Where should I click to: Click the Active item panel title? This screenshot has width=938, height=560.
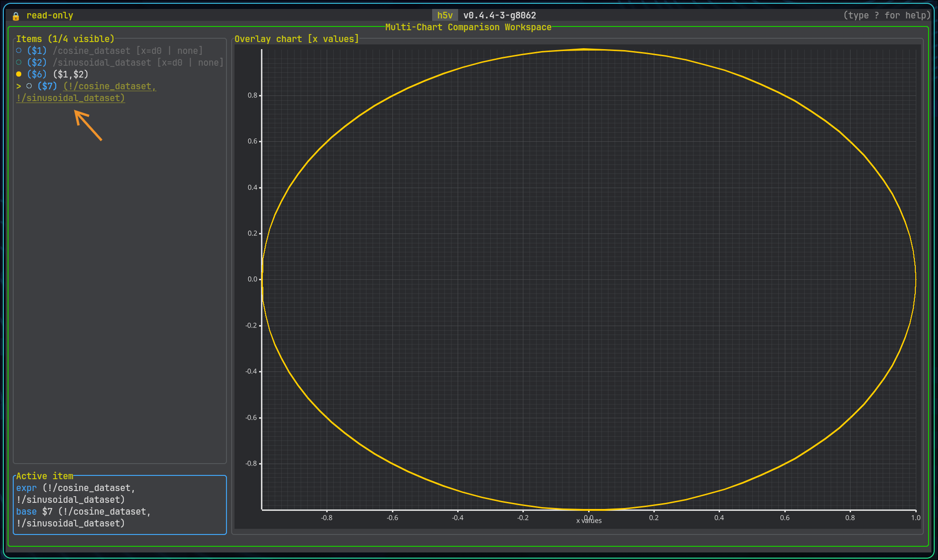click(44, 476)
